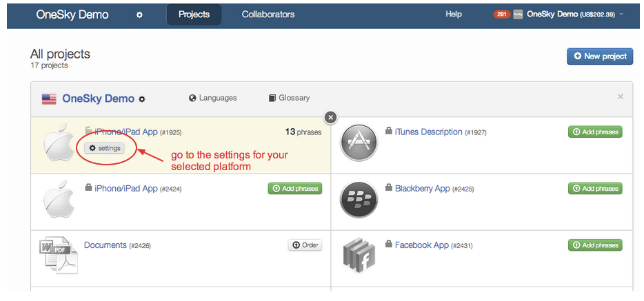Open the OneSky Demo group link

point(98,98)
